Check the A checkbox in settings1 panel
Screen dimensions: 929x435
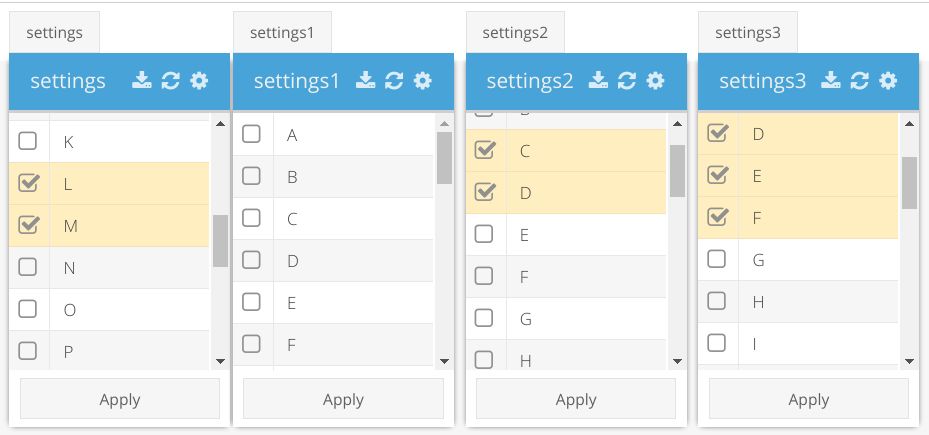[251, 134]
